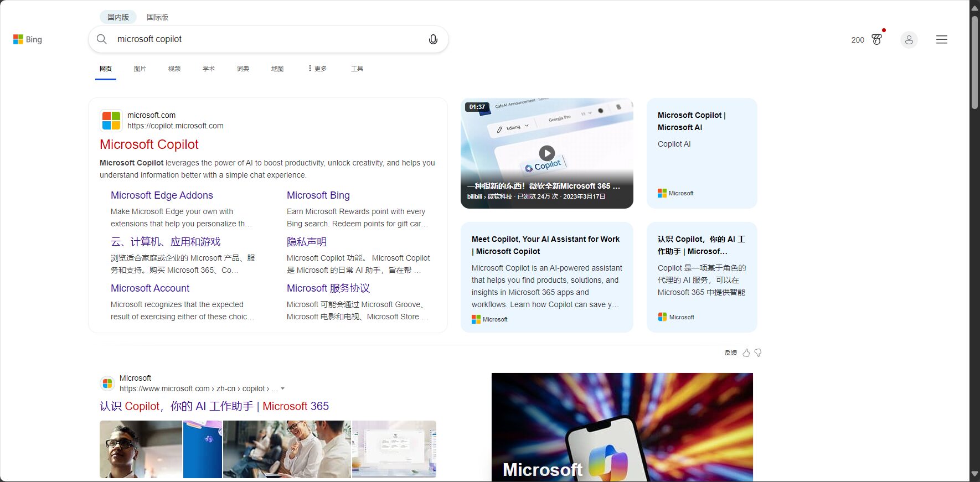This screenshot has height=482, width=980.
Task: Click the 01:37 video duration label
Action: click(477, 107)
